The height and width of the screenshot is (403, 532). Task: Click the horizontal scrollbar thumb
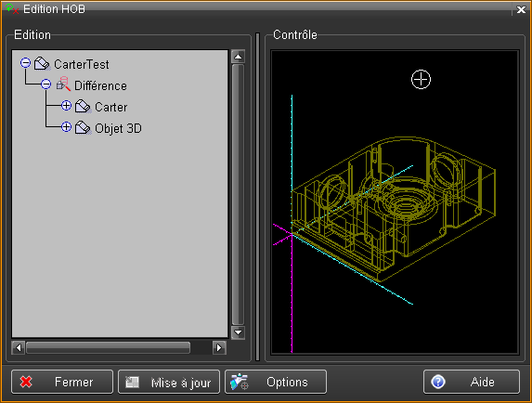(108, 347)
